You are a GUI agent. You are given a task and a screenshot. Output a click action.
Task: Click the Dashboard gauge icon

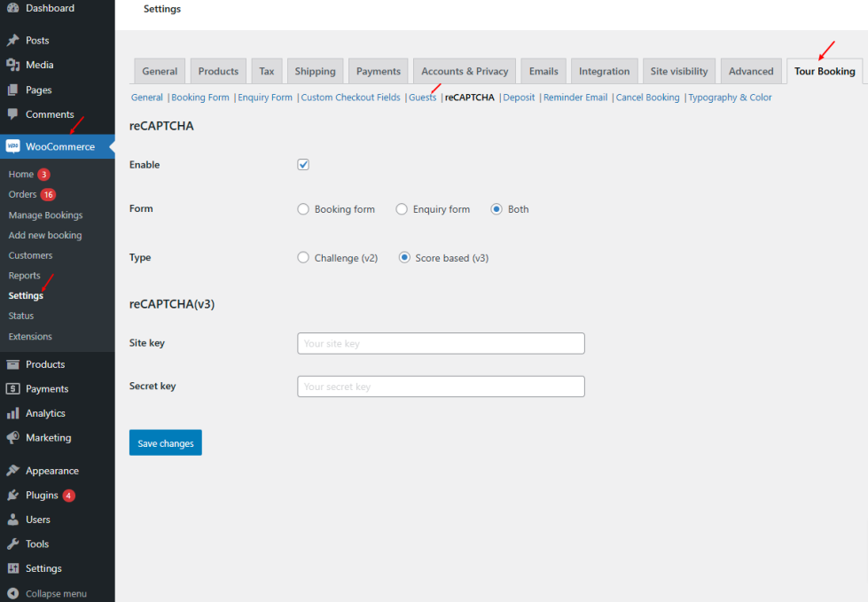click(x=12, y=8)
